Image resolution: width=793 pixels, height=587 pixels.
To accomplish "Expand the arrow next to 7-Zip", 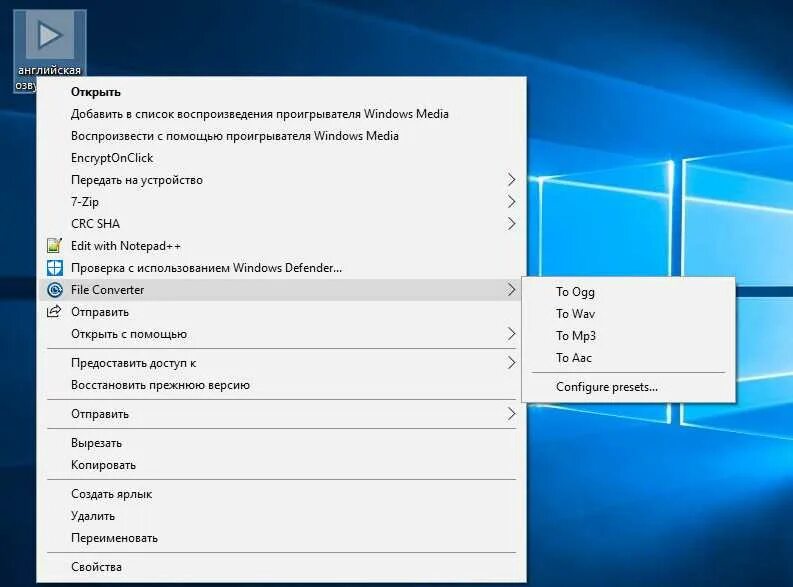I will [511, 202].
